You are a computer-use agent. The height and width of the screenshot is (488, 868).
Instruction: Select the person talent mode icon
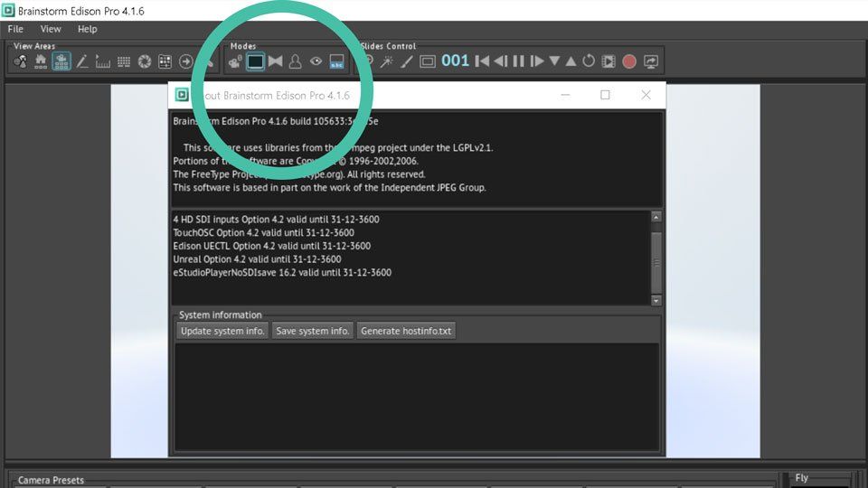tap(295, 61)
